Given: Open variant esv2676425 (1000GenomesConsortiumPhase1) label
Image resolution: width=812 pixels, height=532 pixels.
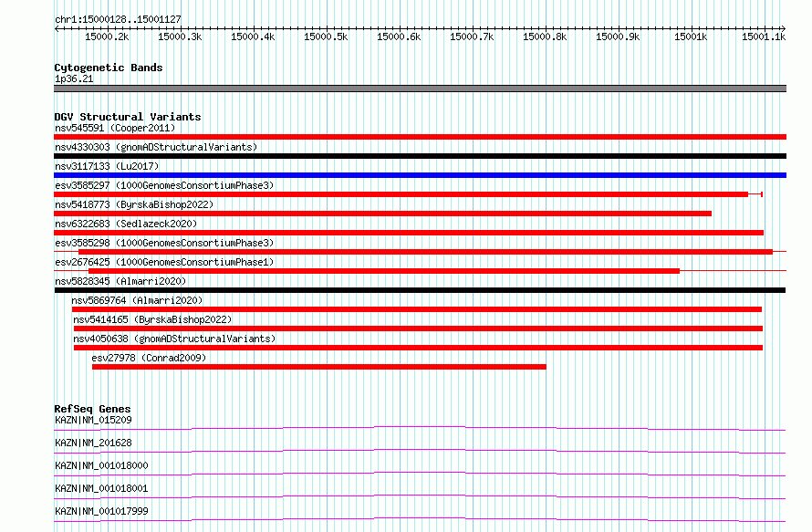Looking at the screenshot, I should [164, 262].
